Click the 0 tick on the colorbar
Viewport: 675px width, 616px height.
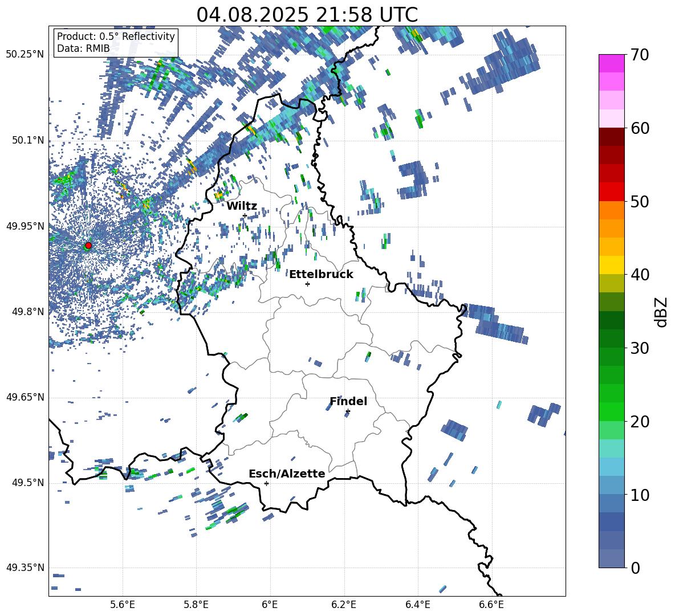pos(635,568)
